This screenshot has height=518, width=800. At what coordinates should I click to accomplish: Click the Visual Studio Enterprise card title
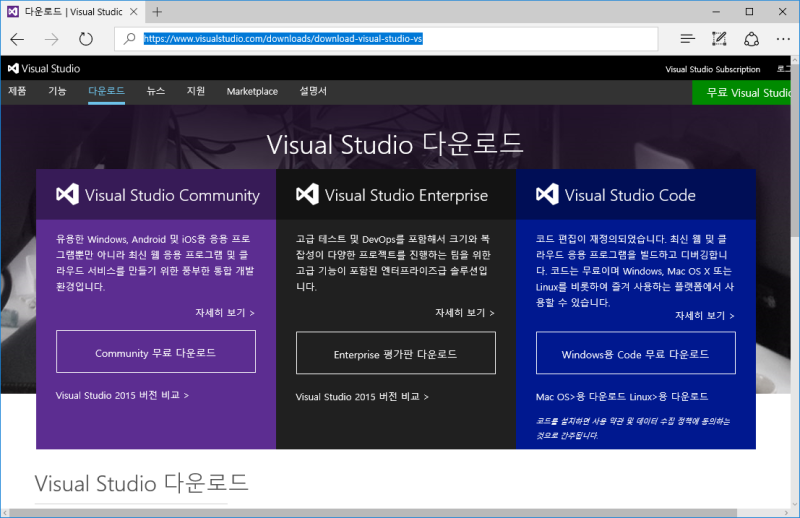[x=406, y=195]
